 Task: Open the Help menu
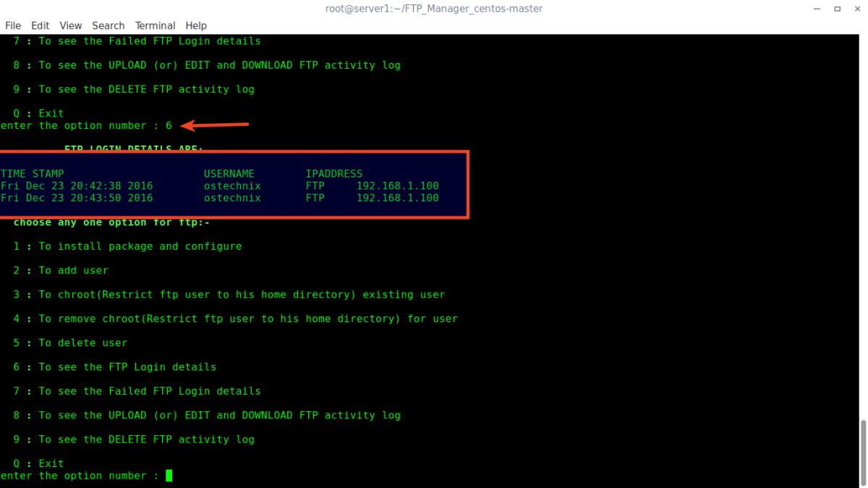coord(196,25)
